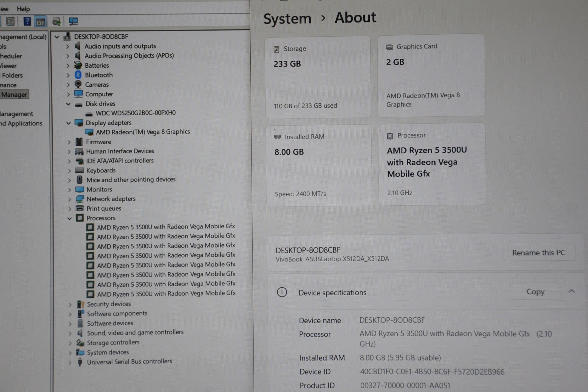Select Task Scheduler in the left console tree
588x392 pixels.
tap(11, 56)
